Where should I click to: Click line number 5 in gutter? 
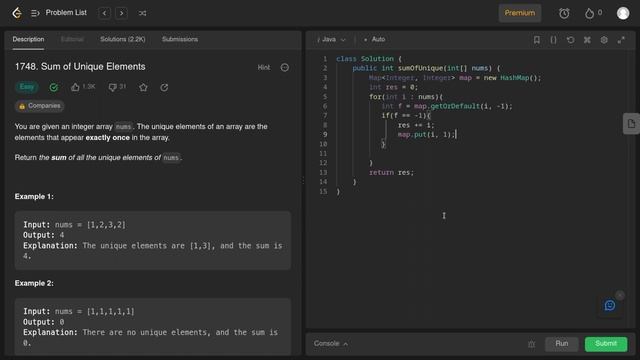tap(325, 97)
